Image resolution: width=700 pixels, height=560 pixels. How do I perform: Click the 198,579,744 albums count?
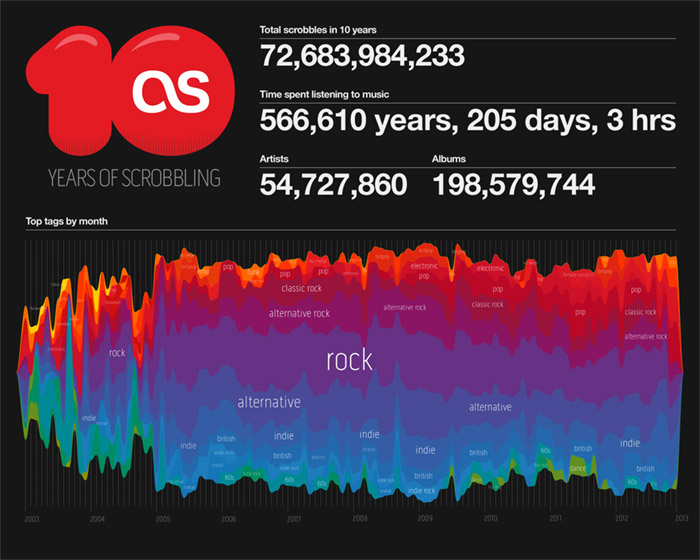tap(514, 185)
